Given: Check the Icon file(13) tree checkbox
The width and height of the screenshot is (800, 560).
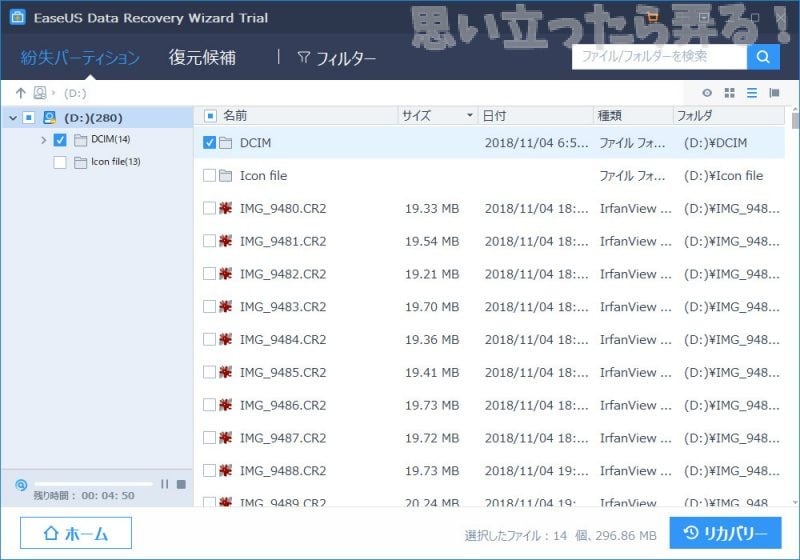Looking at the screenshot, I should tap(60, 162).
